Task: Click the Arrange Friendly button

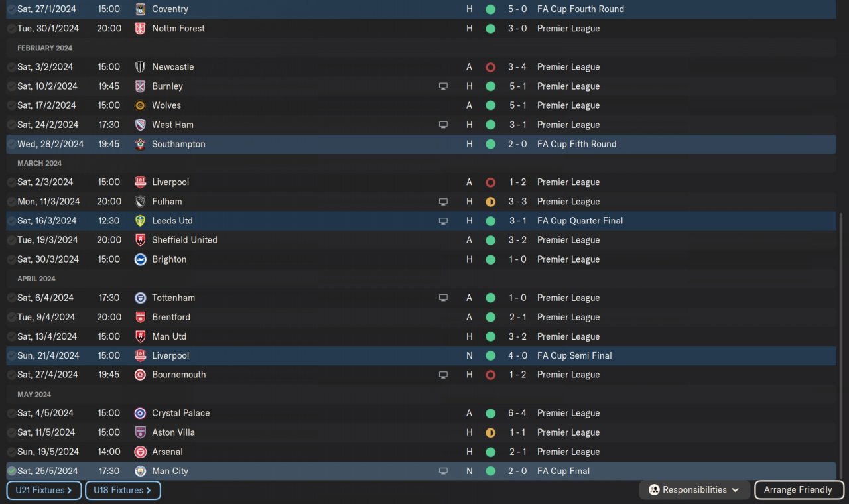Action: click(798, 490)
